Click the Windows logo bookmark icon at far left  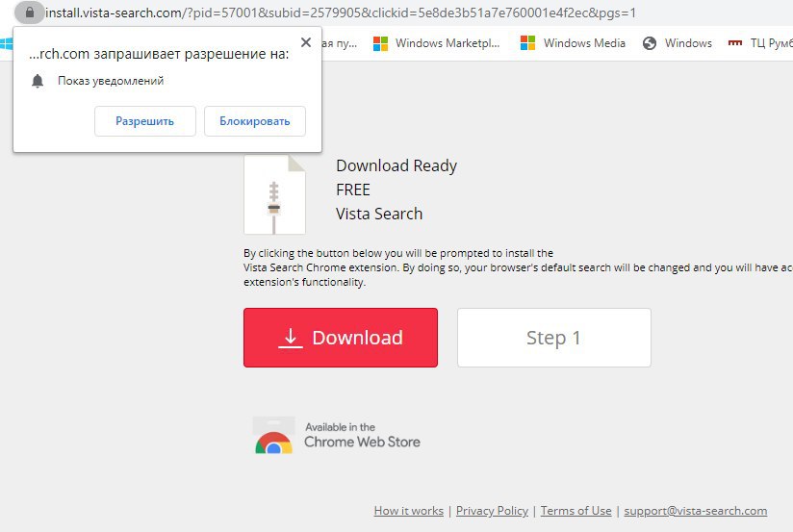[6, 43]
